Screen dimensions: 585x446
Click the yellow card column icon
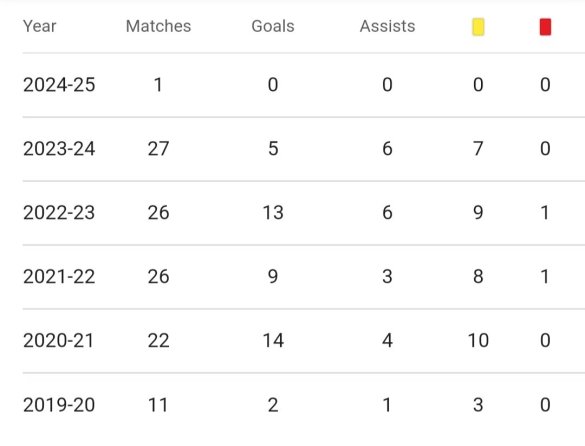click(x=478, y=27)
